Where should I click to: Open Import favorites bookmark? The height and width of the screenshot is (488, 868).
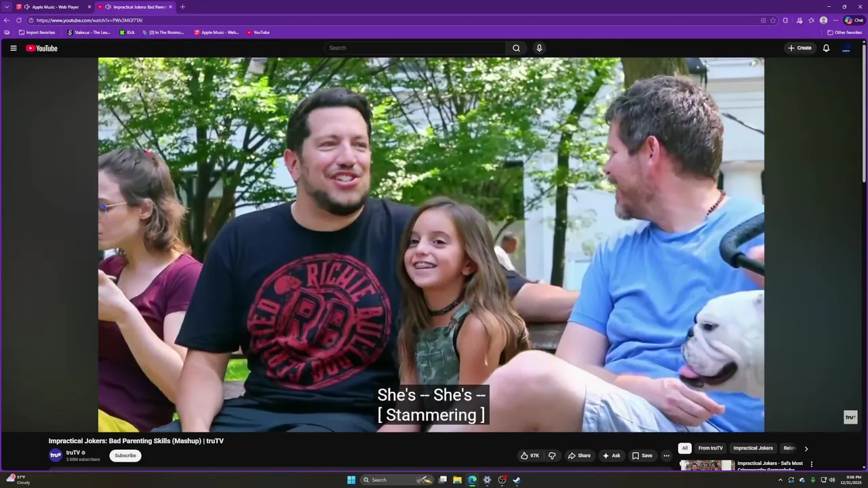pyautogui.click(x=37, y=33)
